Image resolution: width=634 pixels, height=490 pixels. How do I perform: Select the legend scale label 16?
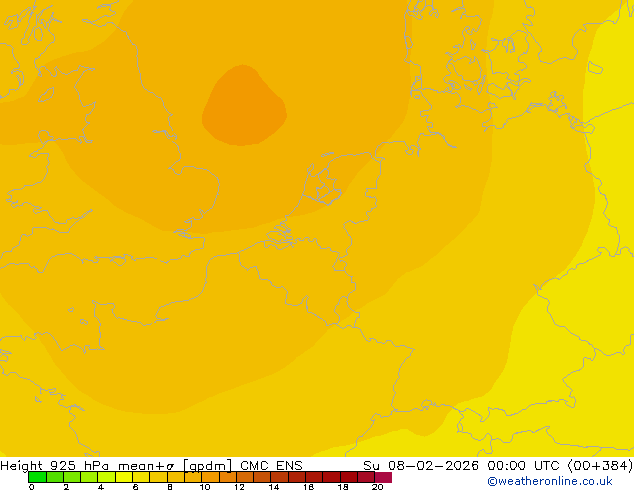pos(308,487)
